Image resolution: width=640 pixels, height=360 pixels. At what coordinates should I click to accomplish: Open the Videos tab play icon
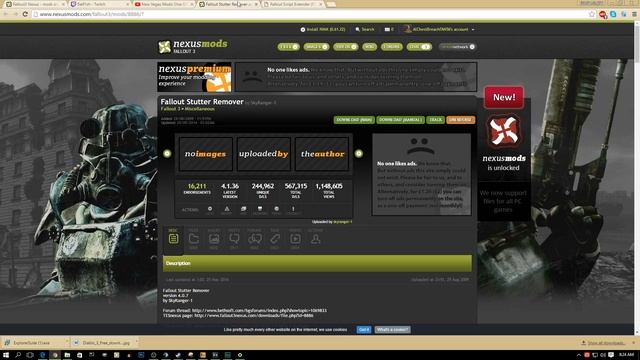(x=295, y=239)
